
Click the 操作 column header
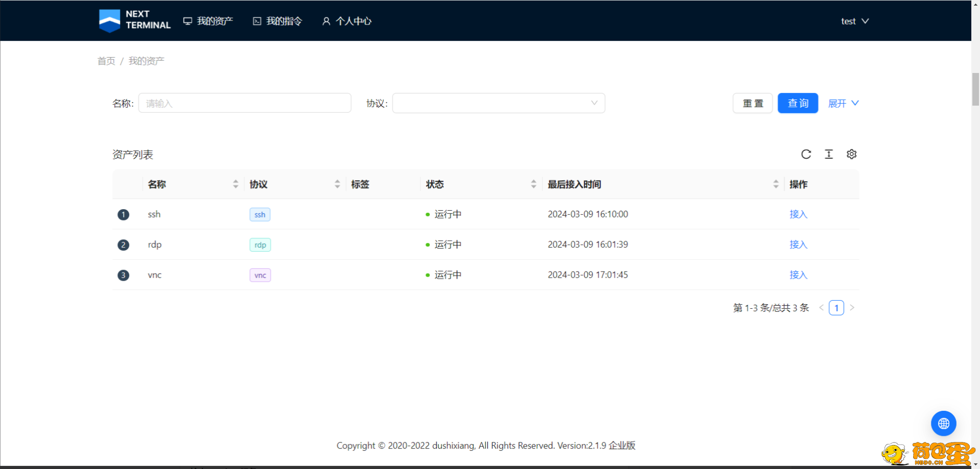798,184
